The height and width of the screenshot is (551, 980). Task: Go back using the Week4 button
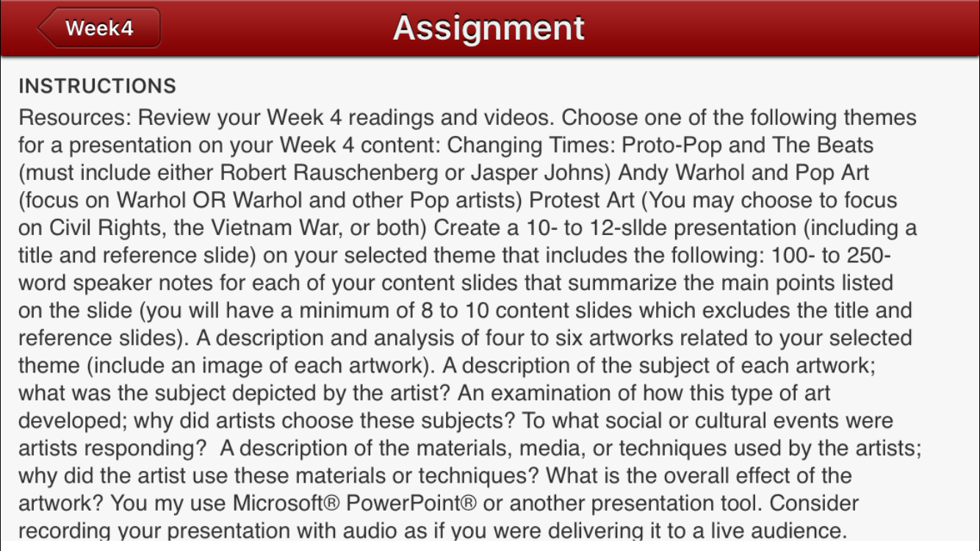[x=99, y=28]
